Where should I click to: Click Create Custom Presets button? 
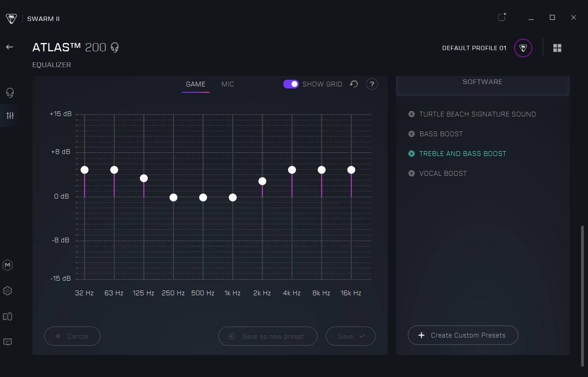tap(463, 335)
